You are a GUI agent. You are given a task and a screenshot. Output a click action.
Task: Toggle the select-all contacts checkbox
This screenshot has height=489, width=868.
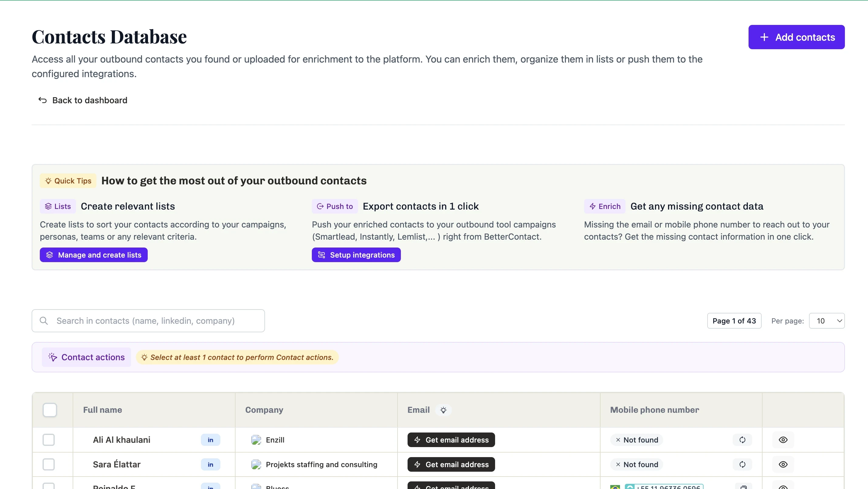50,410
